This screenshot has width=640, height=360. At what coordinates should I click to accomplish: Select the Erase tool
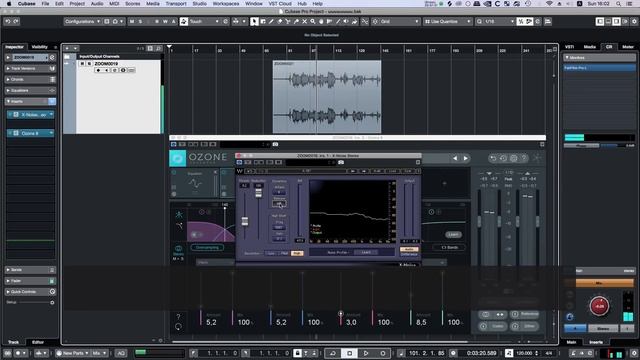coord(280,21)
